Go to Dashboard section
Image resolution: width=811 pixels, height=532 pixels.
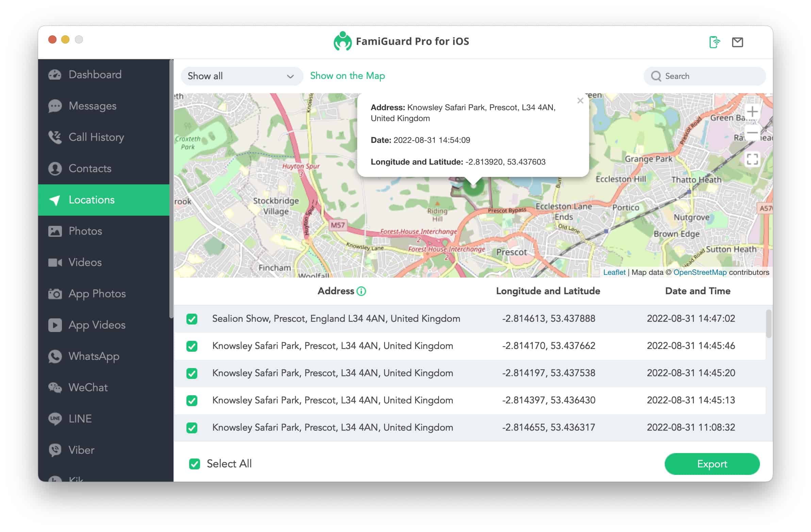tap(104, 74)
